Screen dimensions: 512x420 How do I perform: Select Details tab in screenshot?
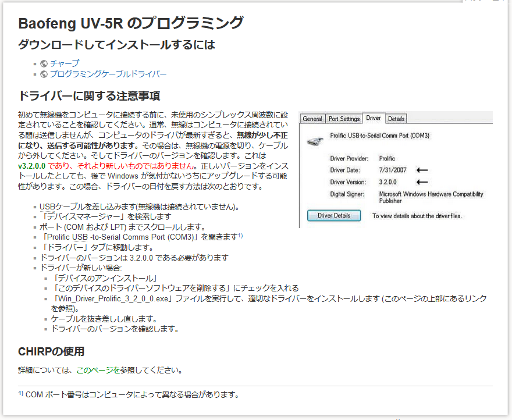(396, 119)
